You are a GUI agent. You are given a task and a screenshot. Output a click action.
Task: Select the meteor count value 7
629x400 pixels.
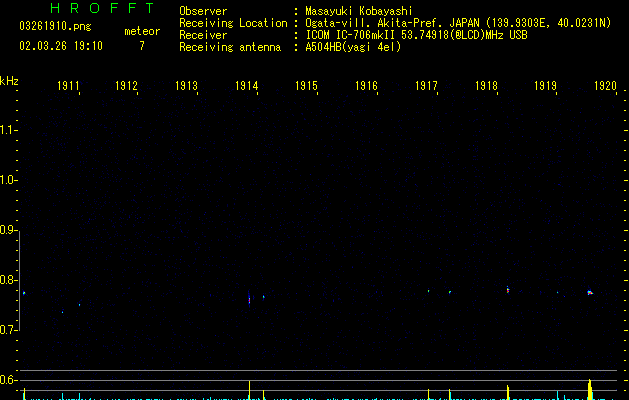(x=142, y=46)
